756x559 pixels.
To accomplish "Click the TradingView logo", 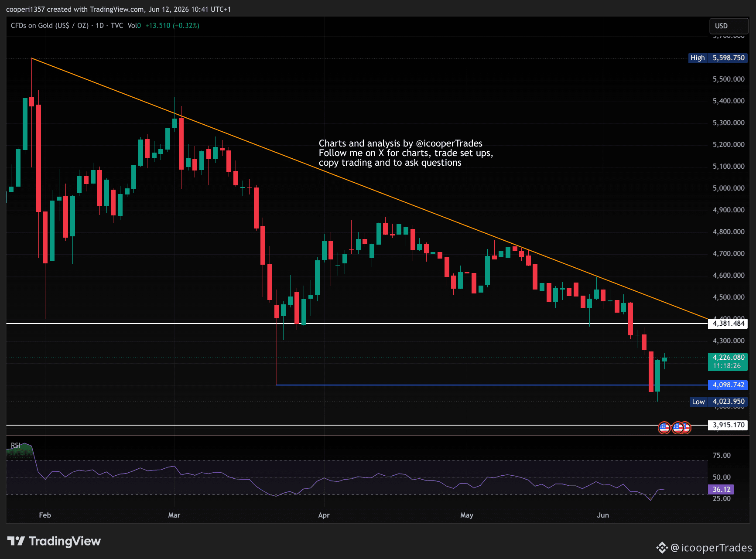I will 54,541.
